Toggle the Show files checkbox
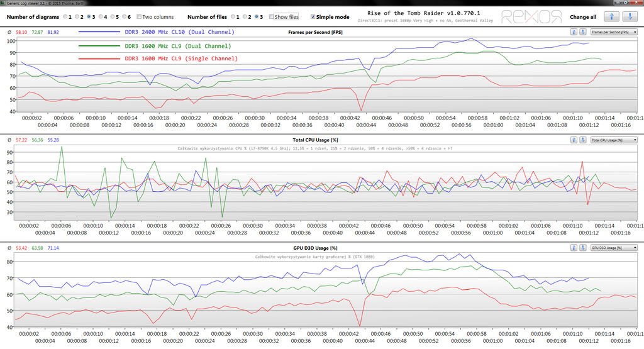Screen dimensions: 644x349 pos(271,17)
